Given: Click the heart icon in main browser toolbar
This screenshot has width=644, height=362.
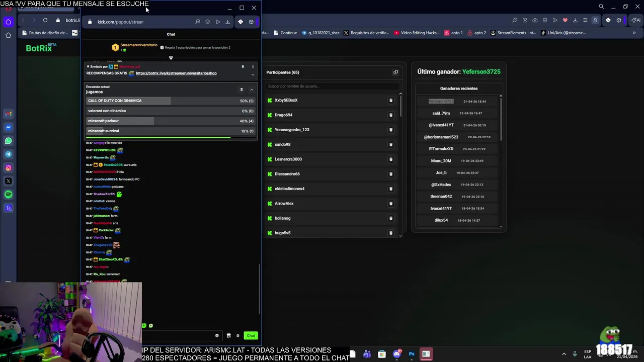Looking at the screenshot, I should point(565,20).
